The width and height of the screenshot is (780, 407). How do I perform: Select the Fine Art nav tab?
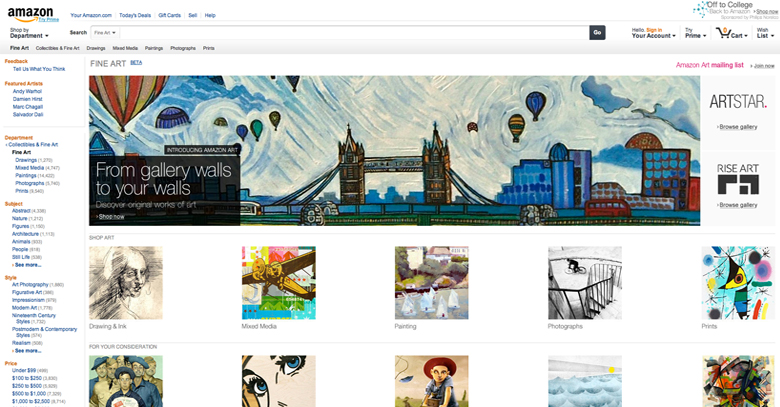pyautogui.click(x=19, y=48)
